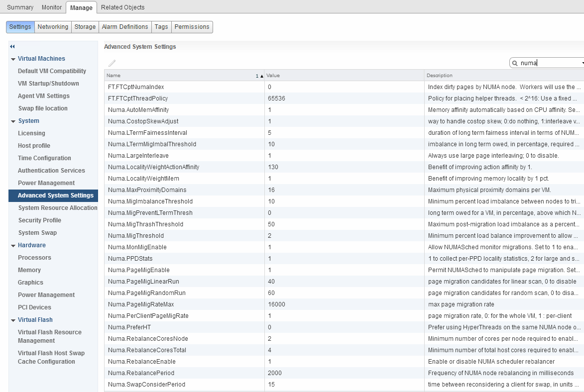Open Swap file location settings
Screen dimensions: 584x392
43,108
